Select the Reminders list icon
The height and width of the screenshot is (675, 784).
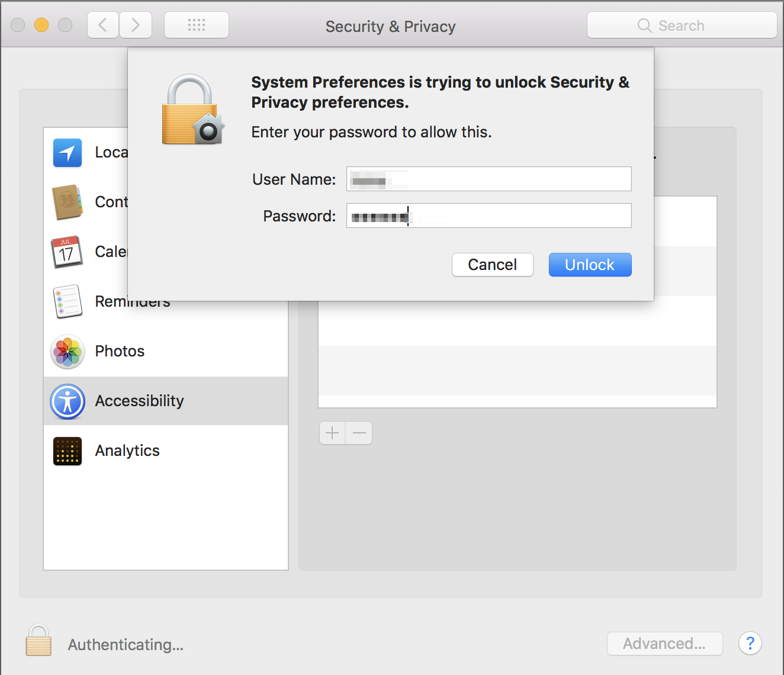(x=68, y=301)
